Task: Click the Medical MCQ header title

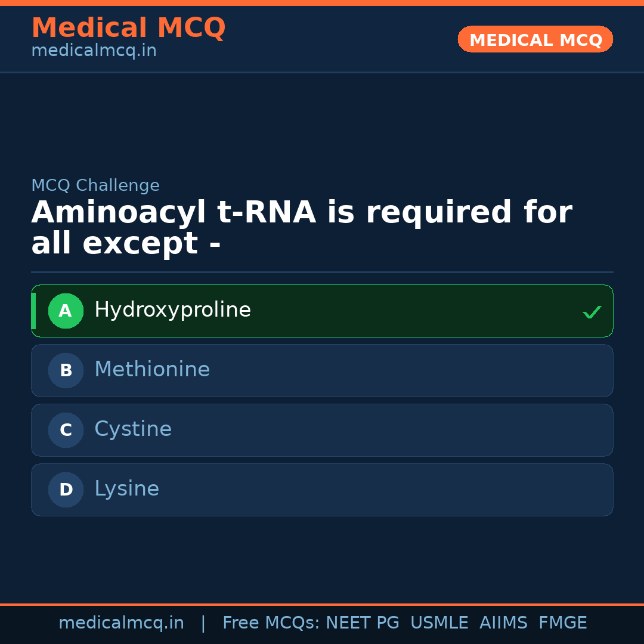Action: tap(128, 28)
